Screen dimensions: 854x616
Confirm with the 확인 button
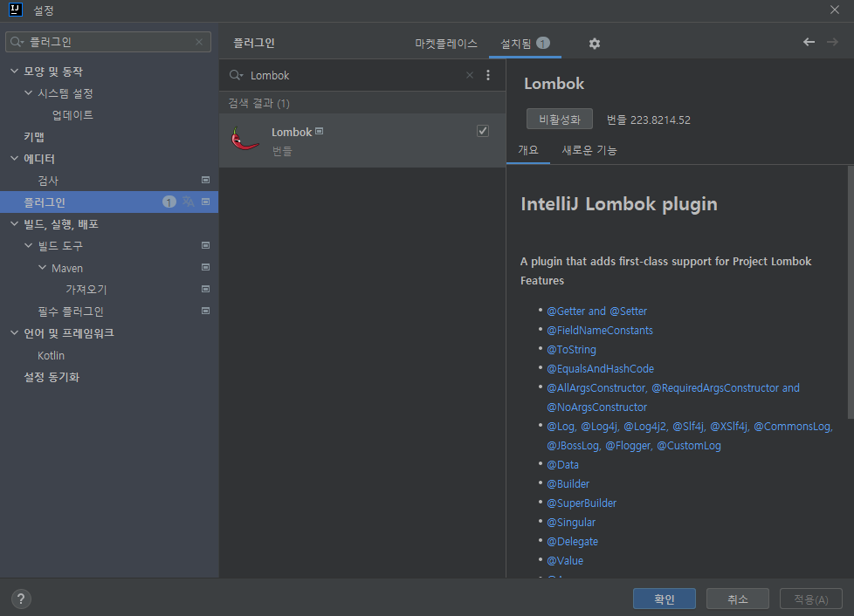click(664, 599)
